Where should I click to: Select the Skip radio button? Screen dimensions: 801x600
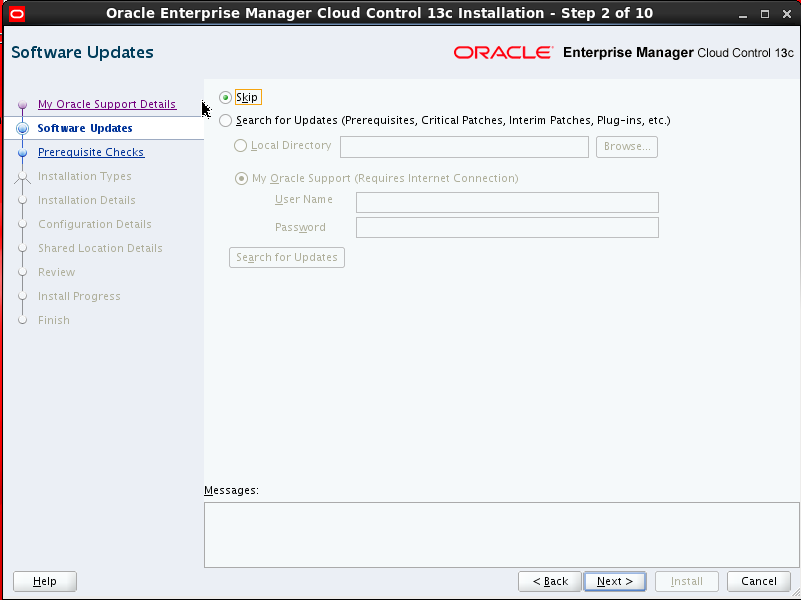click(226, 96)
